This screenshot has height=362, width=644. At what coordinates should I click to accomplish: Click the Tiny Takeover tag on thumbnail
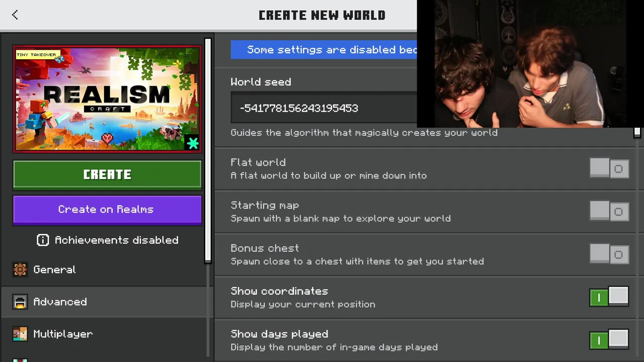pos(38,54)
